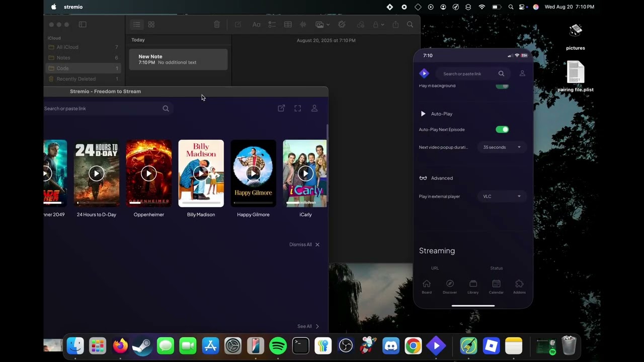Switch Notes to list view
This screenshot has height=362, width=644.
pos(136,24)
